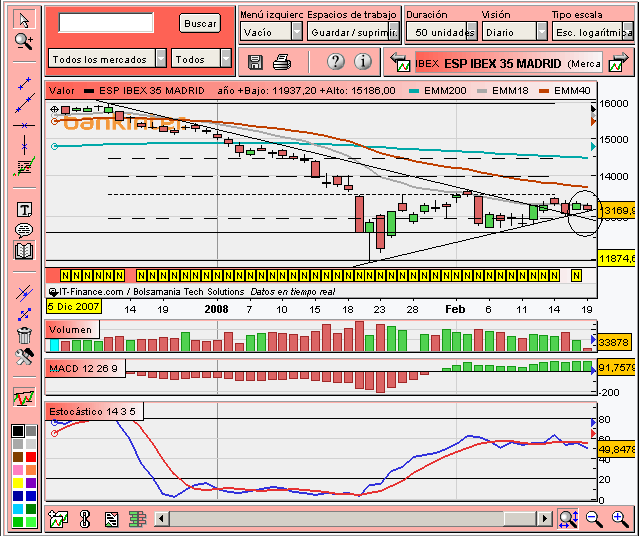The height and width of the screenshot is (539, 639).
Task: Click the Volumen panel label
Action: pyautogui.click(x=71, y=329)
